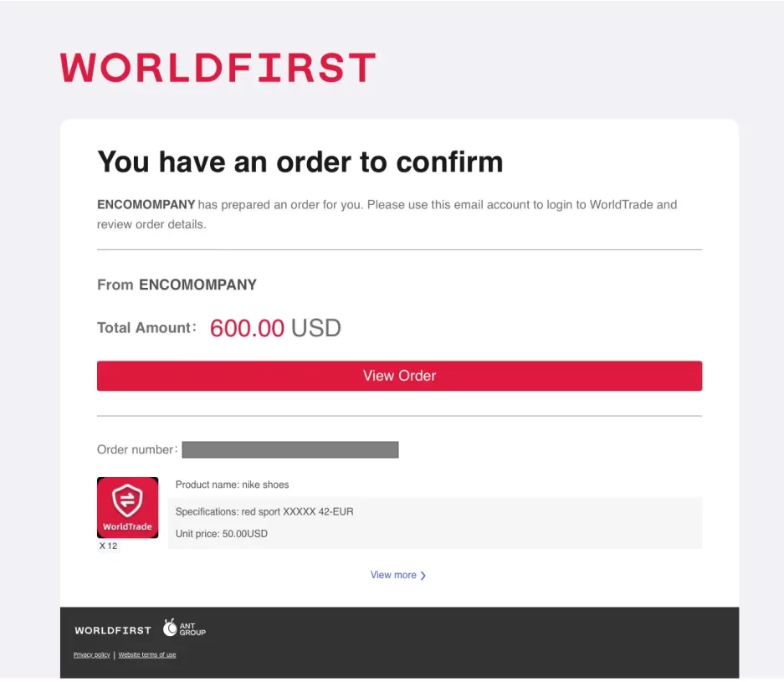Click the Ant Group logo

[184, 628]
